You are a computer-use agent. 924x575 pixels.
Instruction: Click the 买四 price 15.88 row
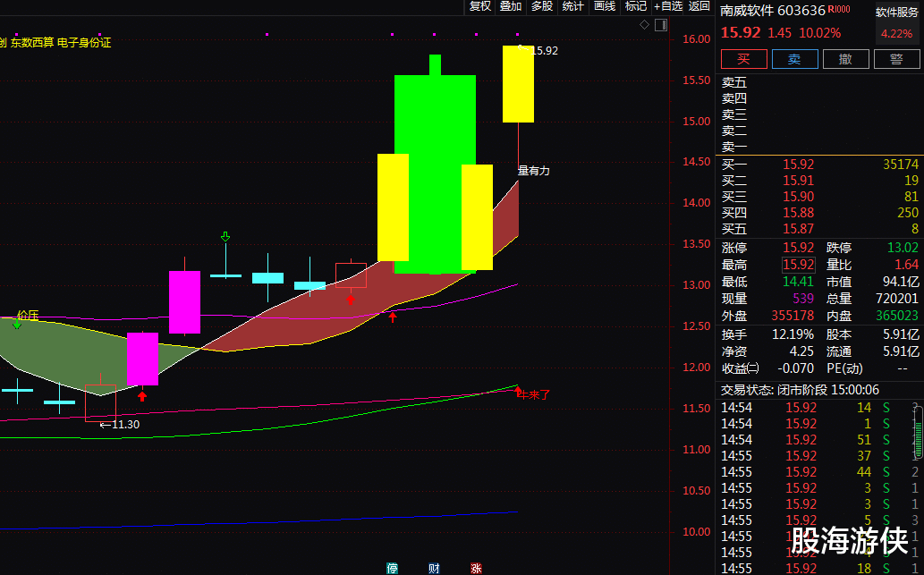[819, 212]
